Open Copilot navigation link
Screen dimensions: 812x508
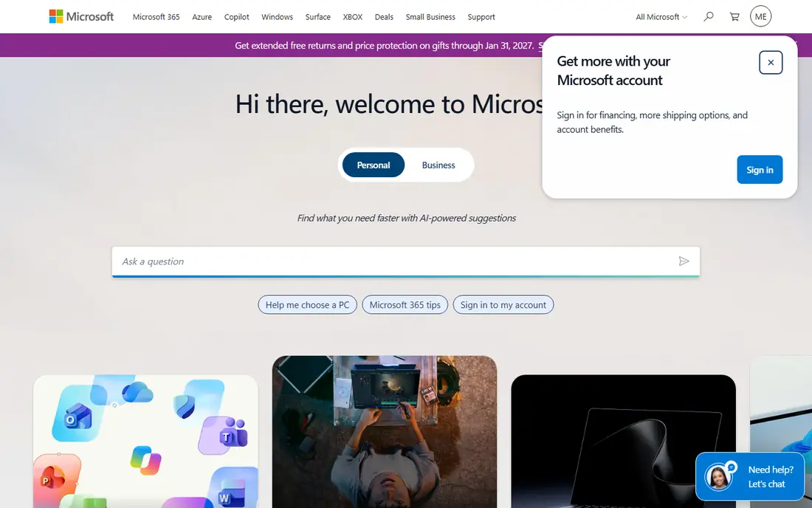[x=237, y=17]
